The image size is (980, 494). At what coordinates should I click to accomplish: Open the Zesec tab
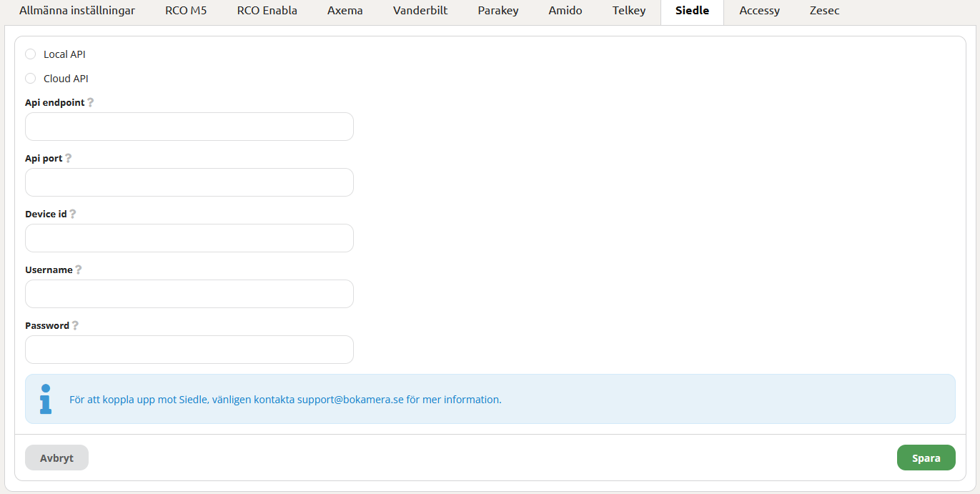pos(825,11)
